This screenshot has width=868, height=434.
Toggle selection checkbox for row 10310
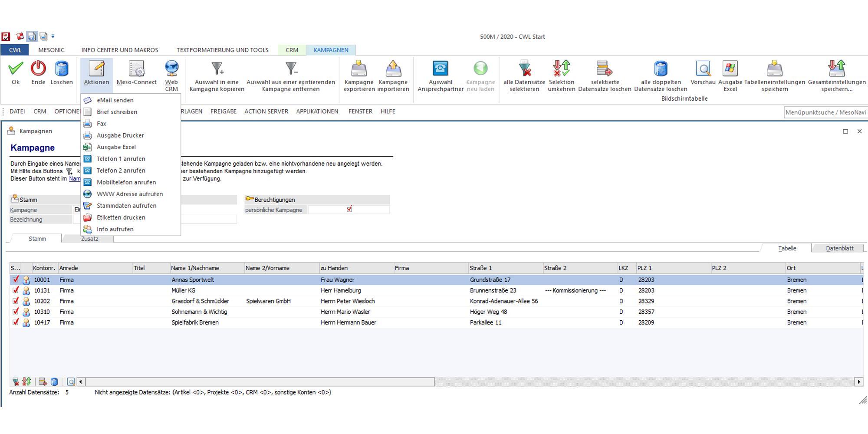[16, 312]
